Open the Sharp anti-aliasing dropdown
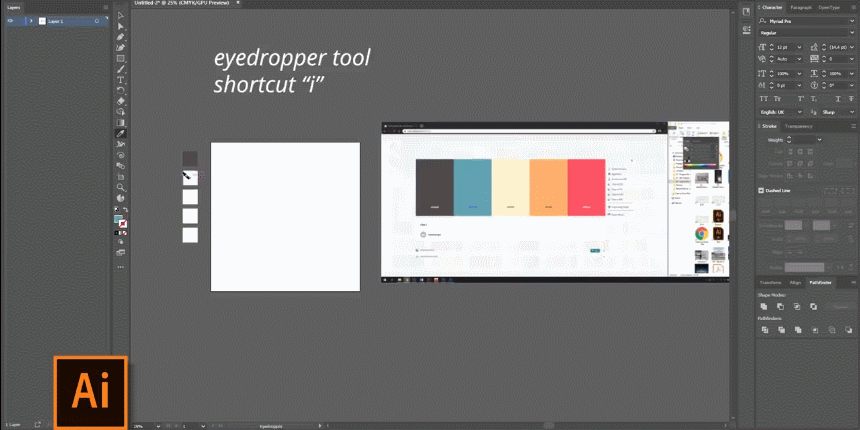The image size is (860, 430). tap(852, 112)
